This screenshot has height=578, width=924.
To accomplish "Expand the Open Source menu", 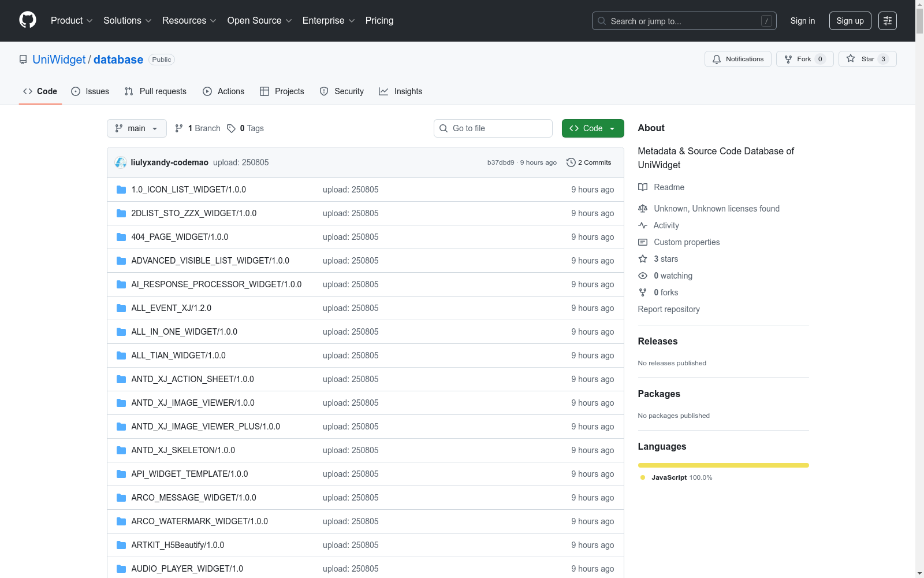I will pyautogui.click(x=260, y=20).
